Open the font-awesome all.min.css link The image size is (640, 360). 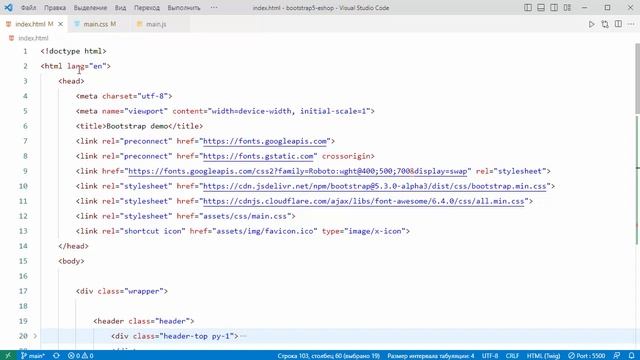363,201
